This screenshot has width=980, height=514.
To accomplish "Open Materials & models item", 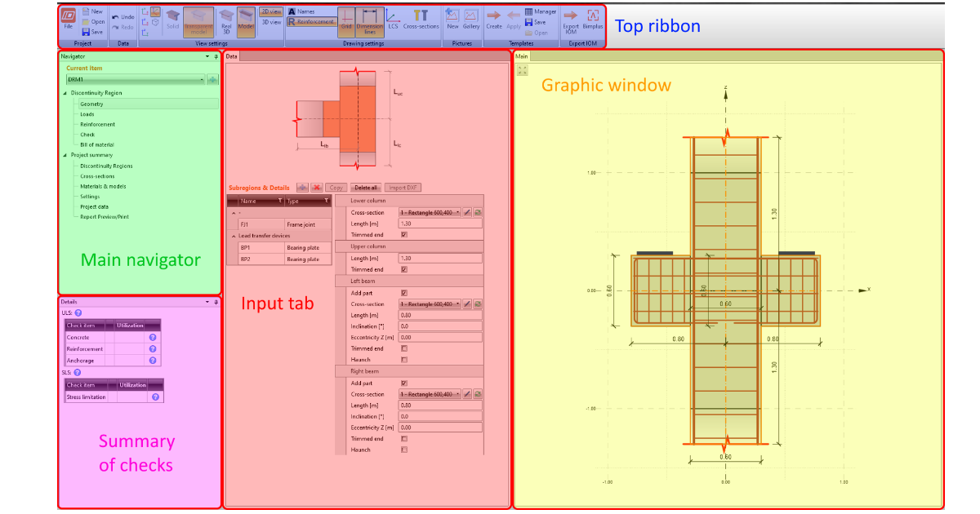I will [103, 186].
